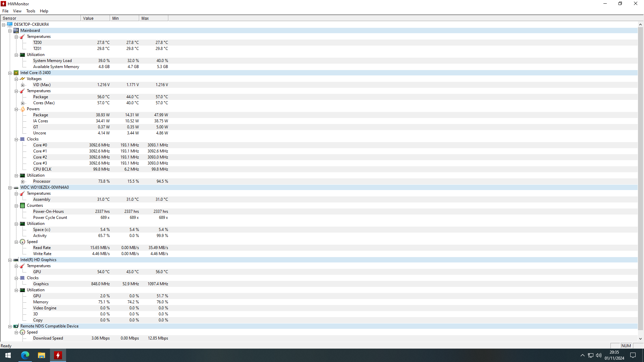
Task: Expand the Cores (Max) temperature entry
Action: point(23,103)
